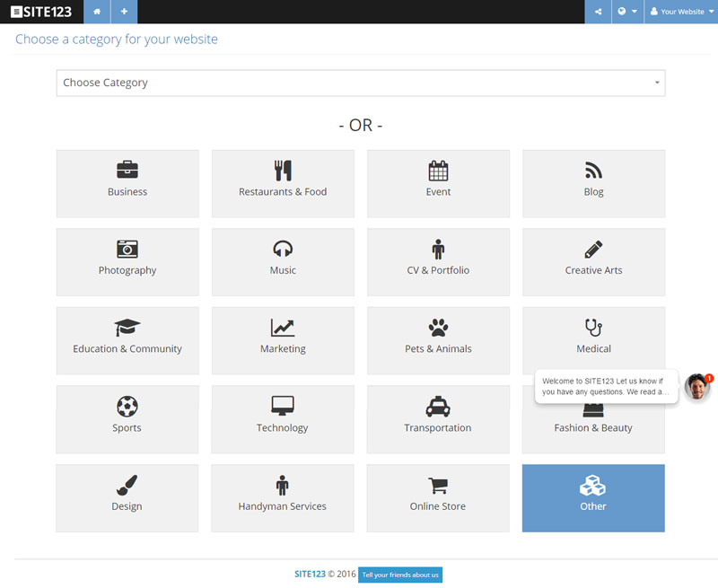Click the Creative Arts label

click(x=593, y=270)
